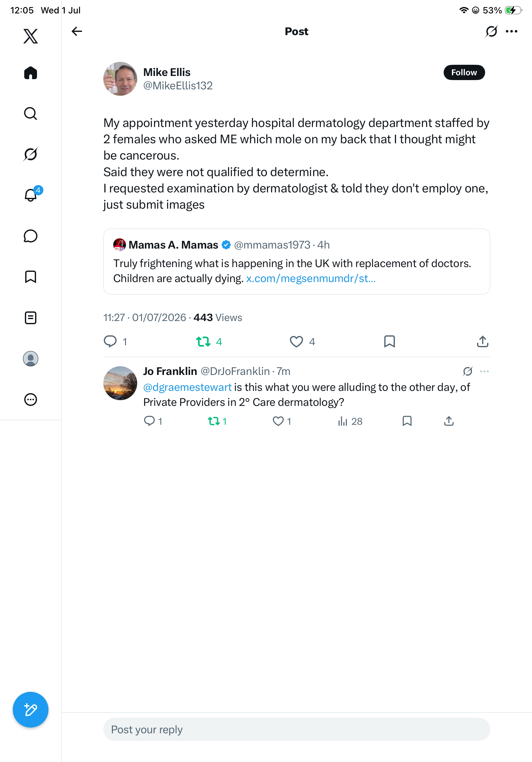Viewport: 532px width, 762px height.
Task: Toggle repost on Mike Ellis's post
Action: point(203,341)
